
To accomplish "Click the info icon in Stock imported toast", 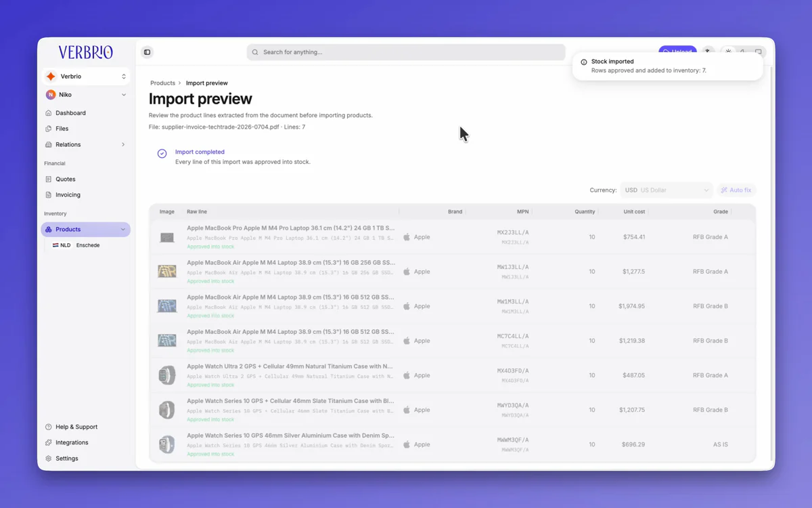I will coord(584,62).
